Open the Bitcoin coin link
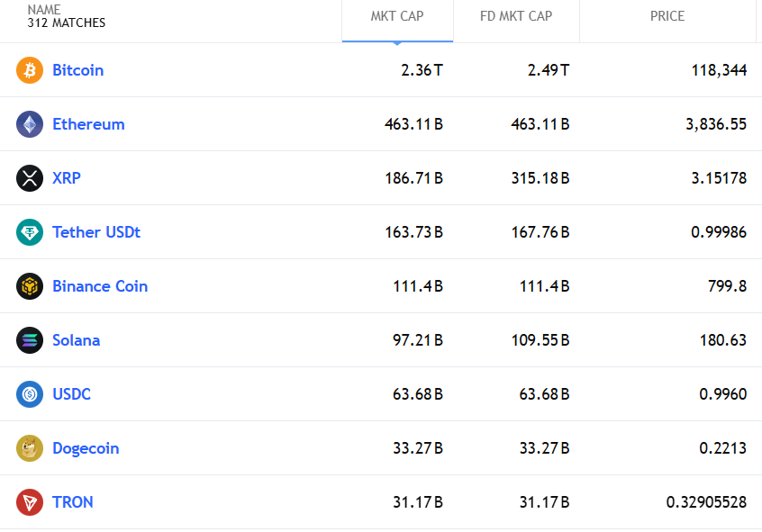 coord(77,70)
